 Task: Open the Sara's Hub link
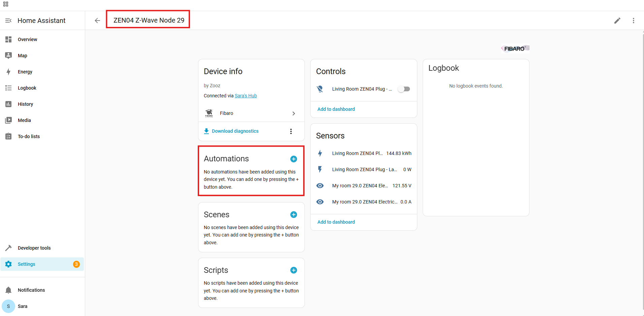click(x=246, y=96)
